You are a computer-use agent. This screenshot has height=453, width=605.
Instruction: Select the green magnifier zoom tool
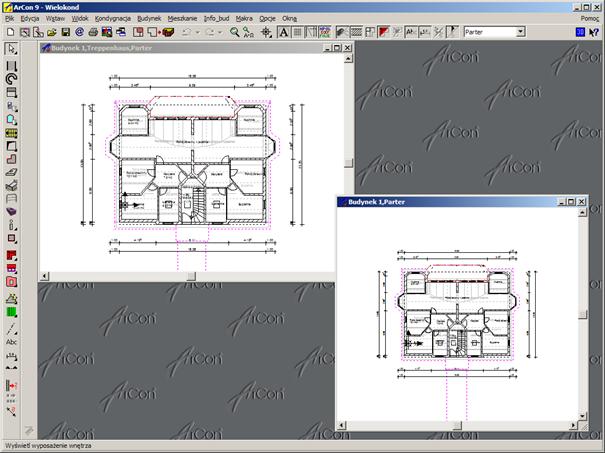[234, 32]
